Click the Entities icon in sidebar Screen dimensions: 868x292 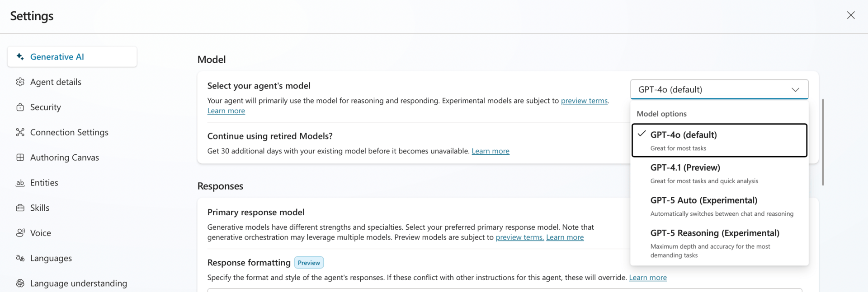(x=20, y=183)
